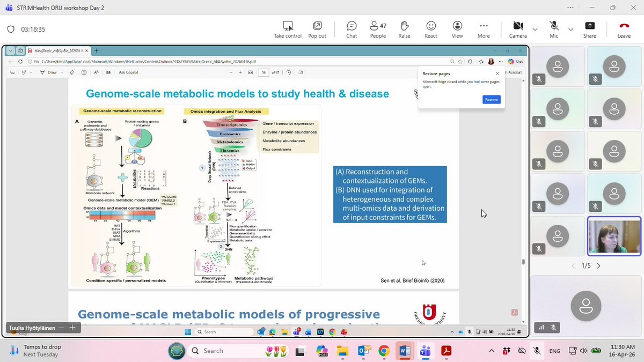Open Task View from taskbar
Viewport: 644px width, 362px height.
[300, 351]
